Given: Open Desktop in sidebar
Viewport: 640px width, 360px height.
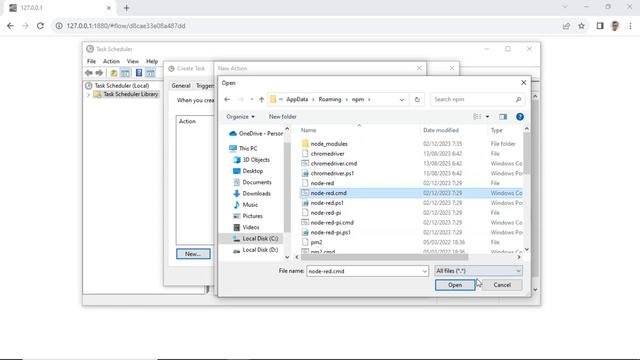Looking at the screenshot, I should (248, 171).
